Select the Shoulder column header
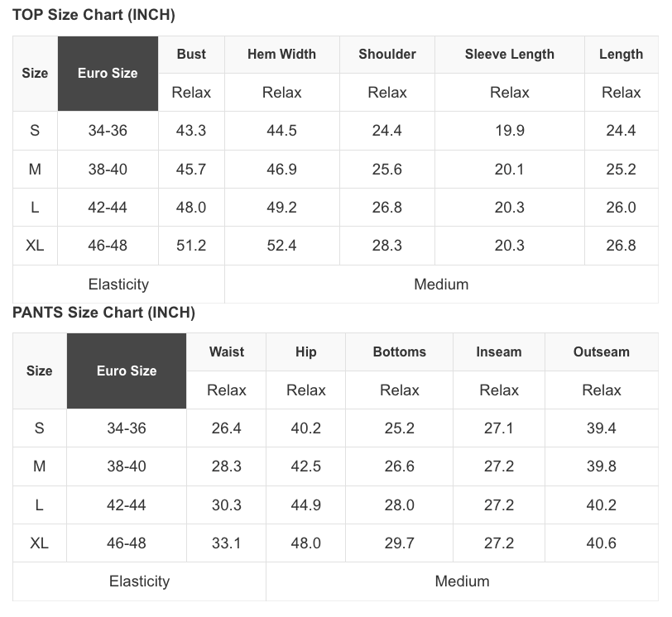 click(387, 55)
